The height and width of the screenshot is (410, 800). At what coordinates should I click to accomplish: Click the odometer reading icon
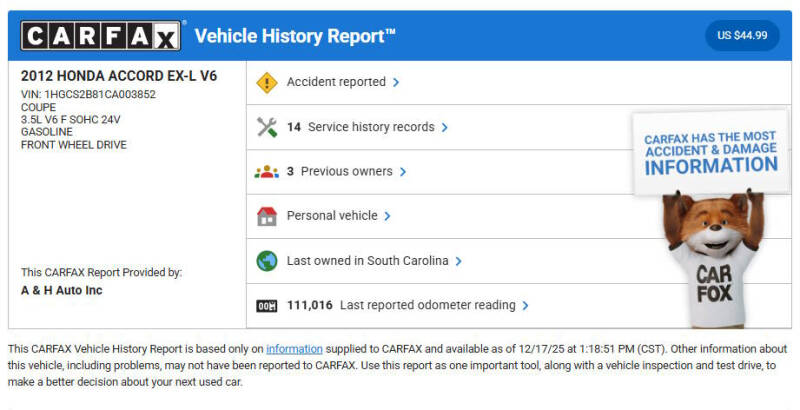click(x=267, y=305)
